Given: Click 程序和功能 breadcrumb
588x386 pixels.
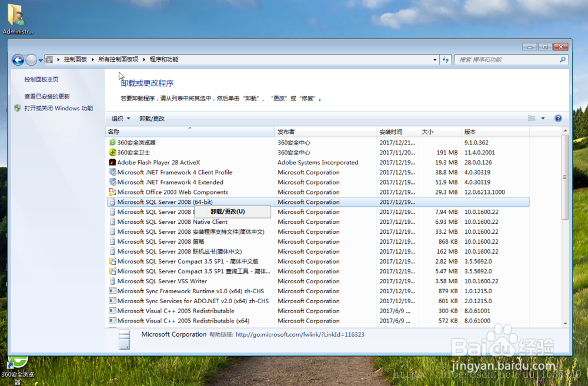Looking at the screenshot, I should click(164, 59).
